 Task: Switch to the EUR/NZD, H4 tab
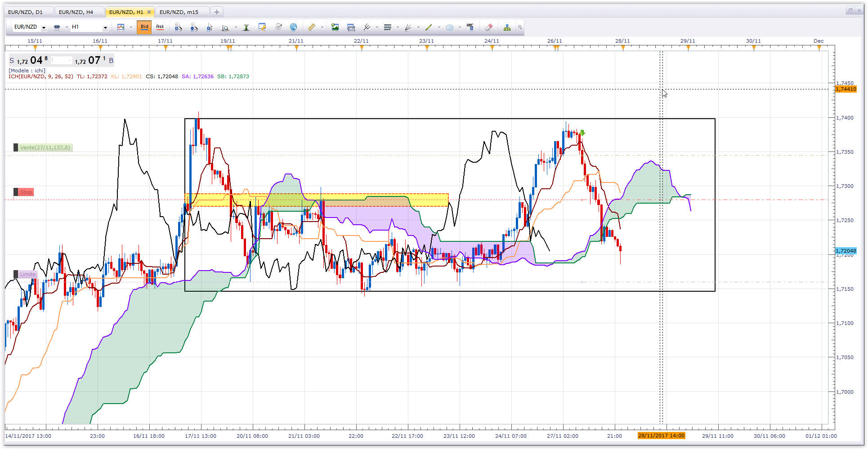click(80, 12)
